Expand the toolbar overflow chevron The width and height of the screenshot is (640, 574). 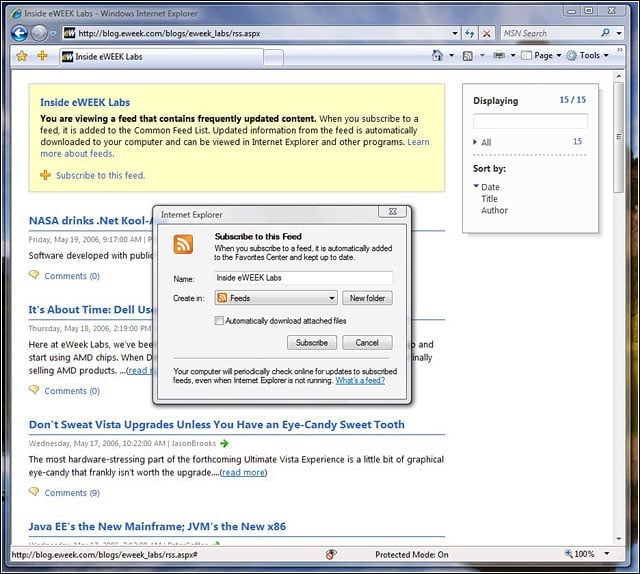[x=620, y=50]
